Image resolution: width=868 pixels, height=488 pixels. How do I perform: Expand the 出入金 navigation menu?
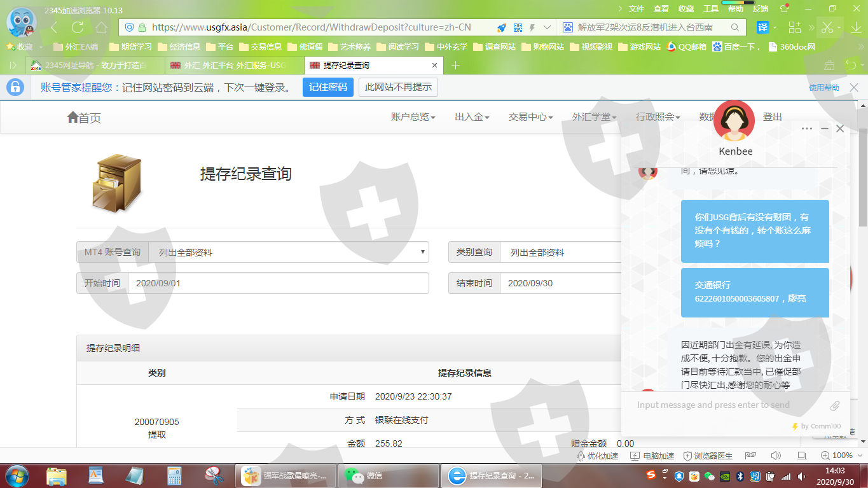coord(472,117)
